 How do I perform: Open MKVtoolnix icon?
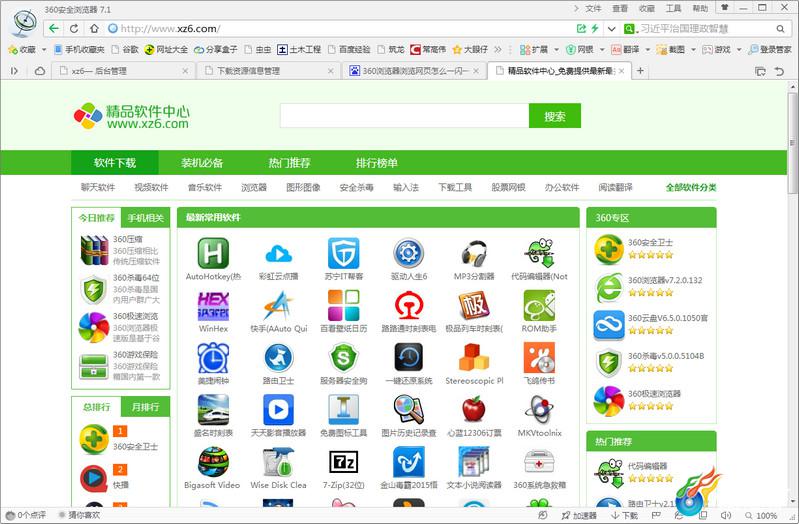point(539,409)
